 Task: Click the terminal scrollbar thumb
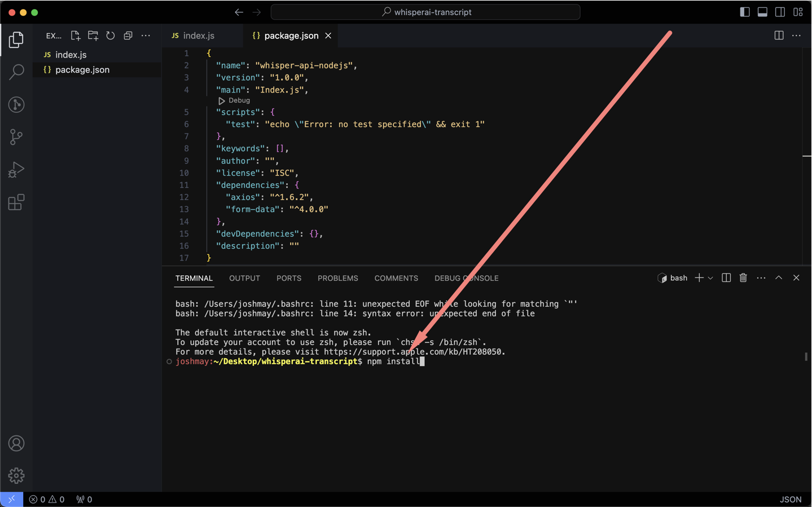click(x=806, y=356)
